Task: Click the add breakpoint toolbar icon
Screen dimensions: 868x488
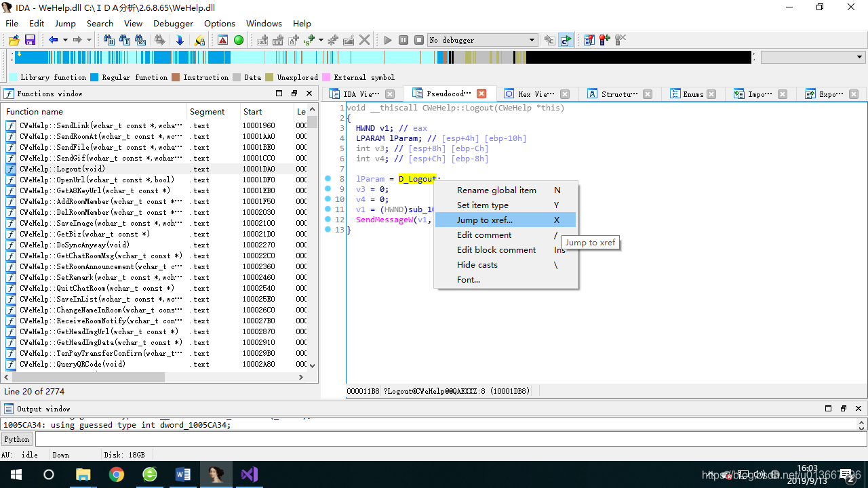Action: (605, 40)
